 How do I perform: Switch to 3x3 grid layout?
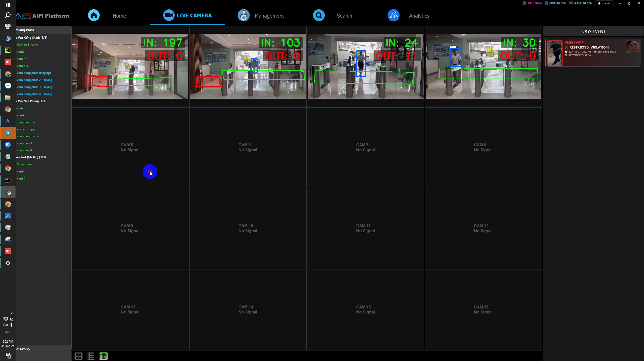tap(91, 356)
